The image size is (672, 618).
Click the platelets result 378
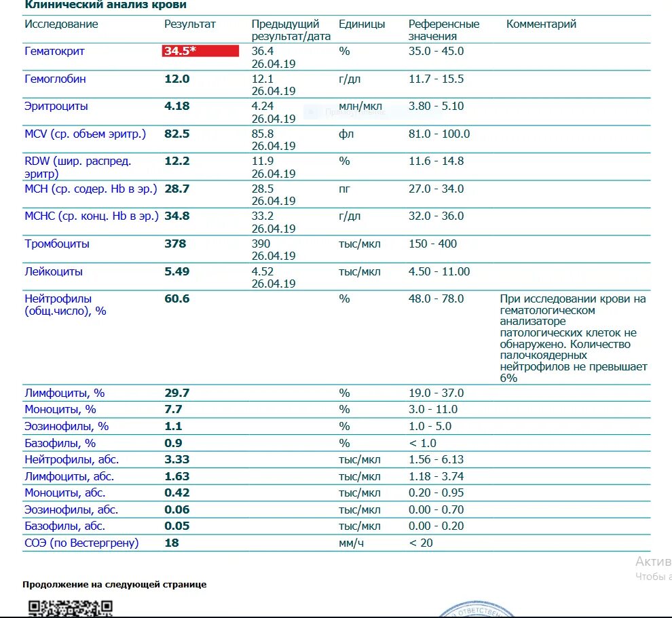(x=175, y=244)
